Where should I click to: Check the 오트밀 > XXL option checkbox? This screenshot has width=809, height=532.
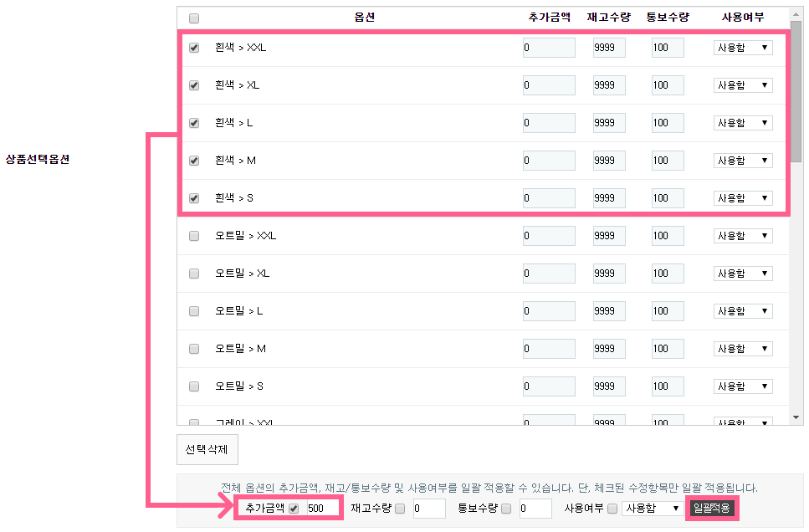click(x=194, y=236)
